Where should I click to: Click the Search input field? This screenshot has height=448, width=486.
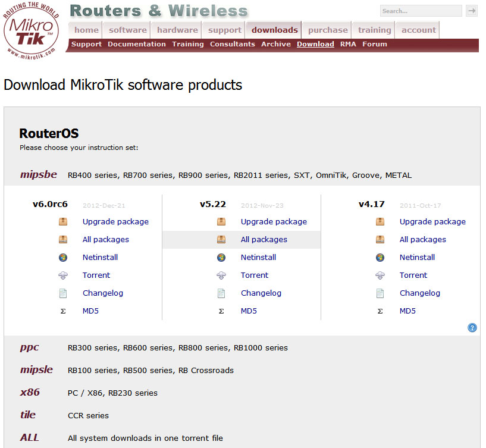[421, 11]
